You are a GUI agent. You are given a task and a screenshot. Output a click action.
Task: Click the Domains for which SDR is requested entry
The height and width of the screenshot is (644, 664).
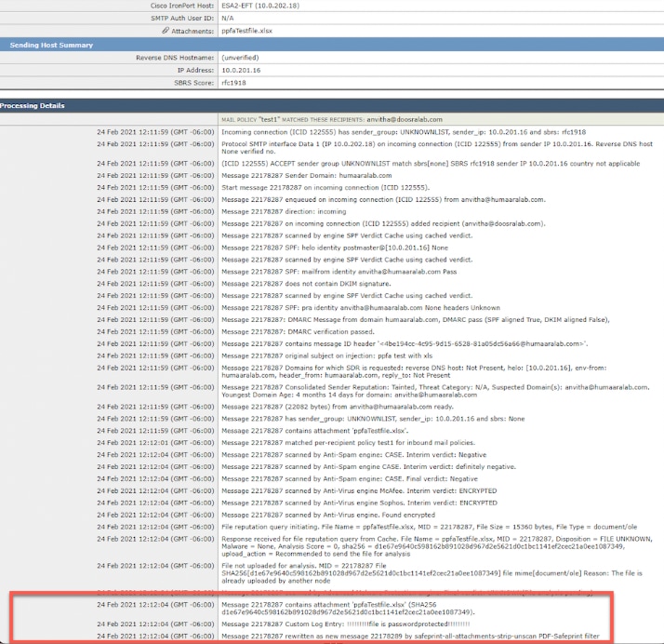click(x=414, y=371)
